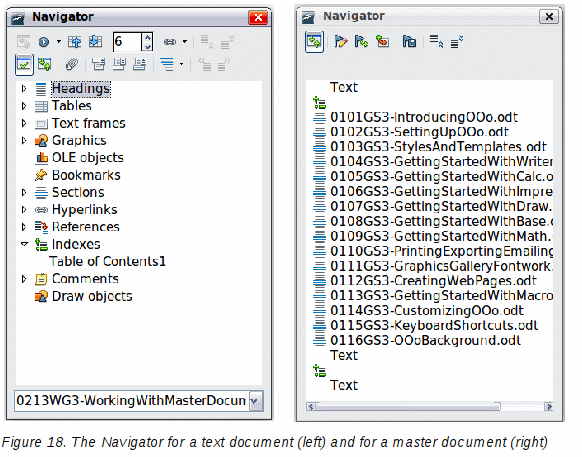
Task: Expand the Tables tree node
Action: click(x=24, y=106)
